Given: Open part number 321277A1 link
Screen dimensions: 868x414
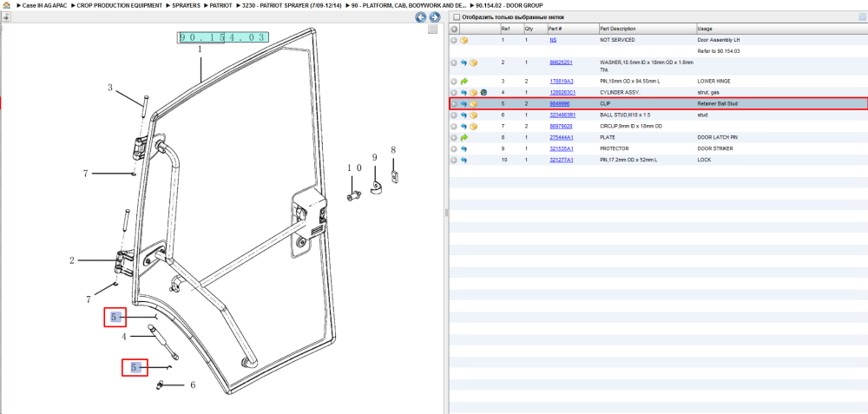Looking at the screenshot, I should coord(562,160).
